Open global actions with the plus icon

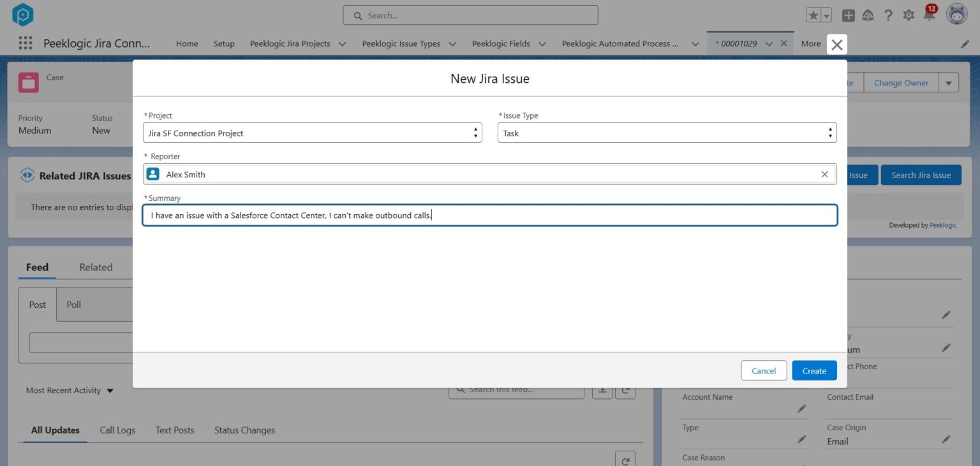point(849,15)
